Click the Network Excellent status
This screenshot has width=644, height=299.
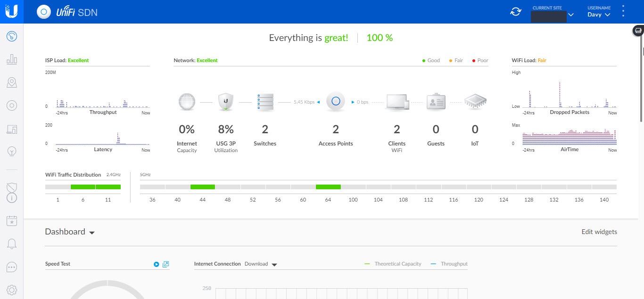[207, 60]
